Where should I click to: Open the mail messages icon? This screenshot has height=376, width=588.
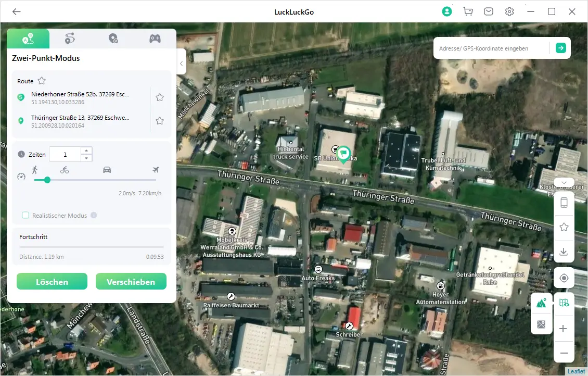tap(489, 11)
